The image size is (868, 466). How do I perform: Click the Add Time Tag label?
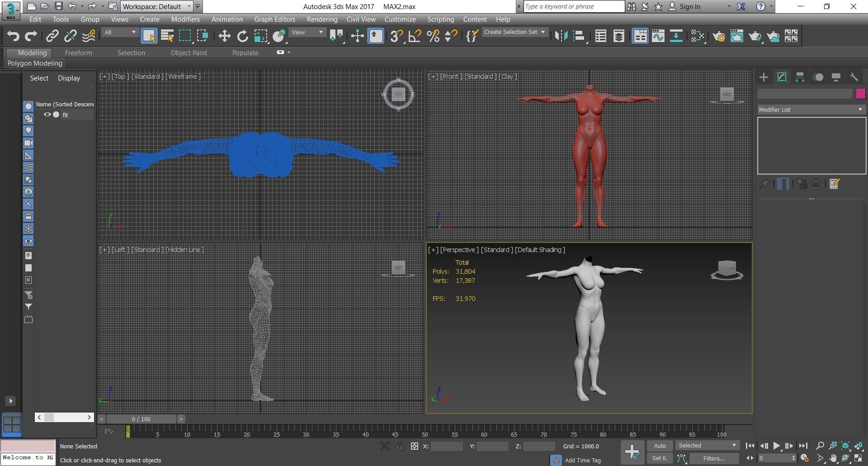583,460
